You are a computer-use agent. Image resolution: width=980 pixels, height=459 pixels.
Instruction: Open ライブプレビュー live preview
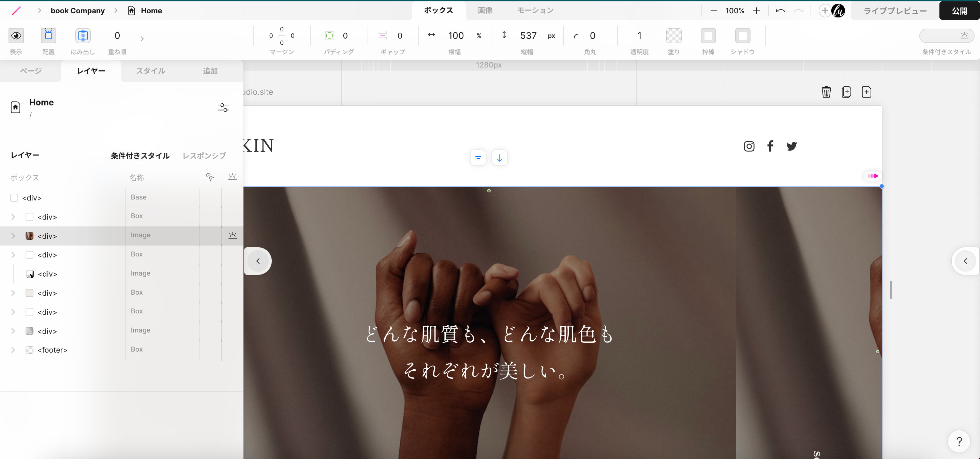coord(895,11)
